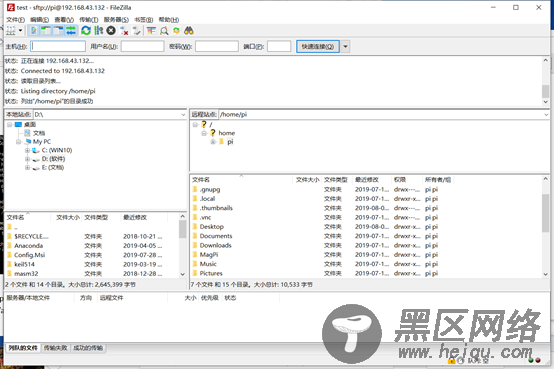Cancel the current operation
This screenshot has height=369, width=554.
pos(111,31)
